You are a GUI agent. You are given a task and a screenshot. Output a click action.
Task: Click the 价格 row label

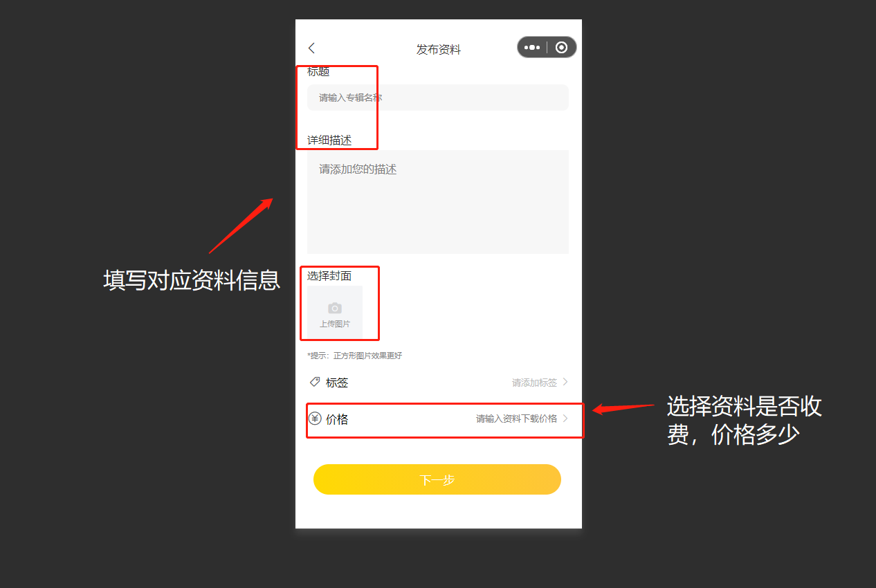click(337, 419)
